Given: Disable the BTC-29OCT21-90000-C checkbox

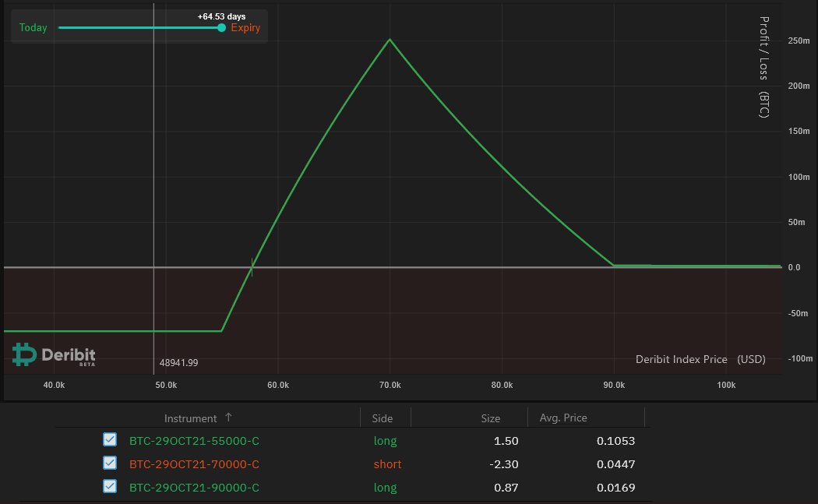Looking at the screenshot, I should [110, 487].
